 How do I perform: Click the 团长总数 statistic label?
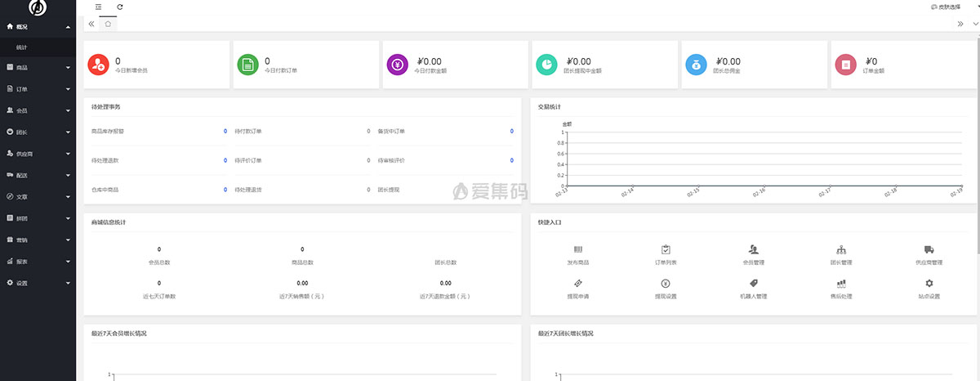pos(446,262)
